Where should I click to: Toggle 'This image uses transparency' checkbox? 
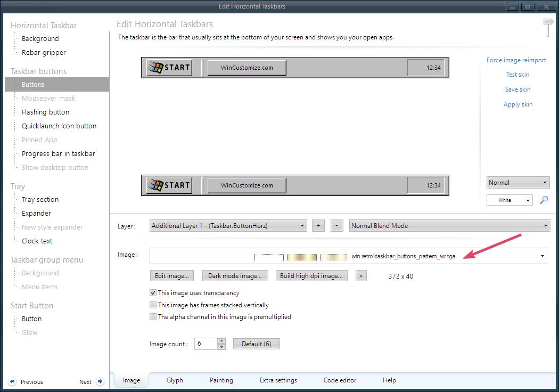[x=153, y=293]
